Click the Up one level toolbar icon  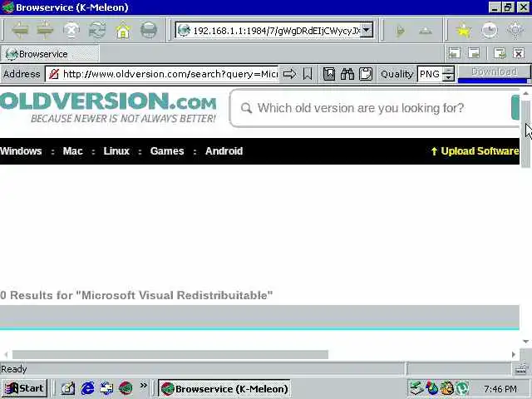click(x=425, y=31)
